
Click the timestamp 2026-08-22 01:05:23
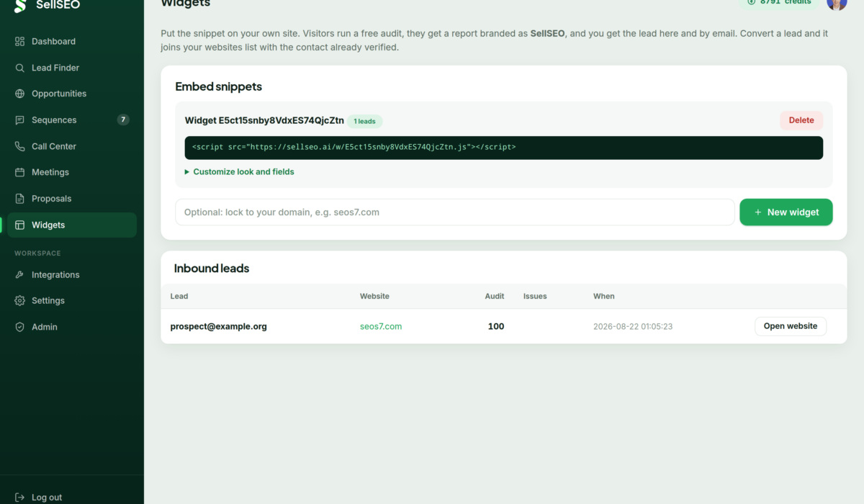633,326
